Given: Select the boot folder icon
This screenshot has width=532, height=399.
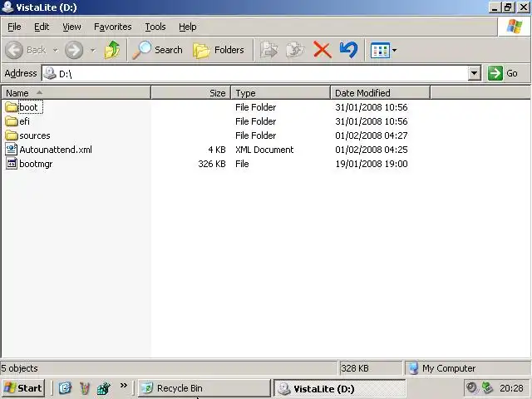Looking at the screenshot, I should coord(12,107).
